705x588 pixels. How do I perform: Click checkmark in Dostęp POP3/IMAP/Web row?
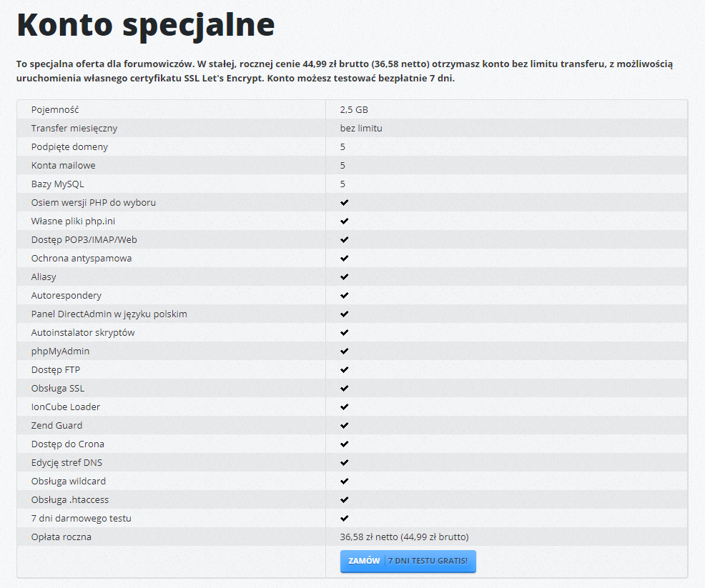click(x=344, y=239)
